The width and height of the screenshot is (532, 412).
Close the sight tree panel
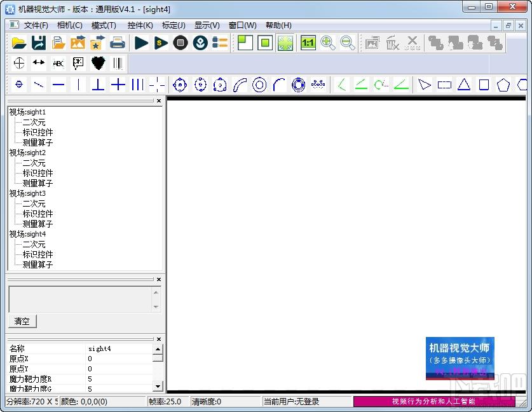pyautogui.click(x=159, y=101)
